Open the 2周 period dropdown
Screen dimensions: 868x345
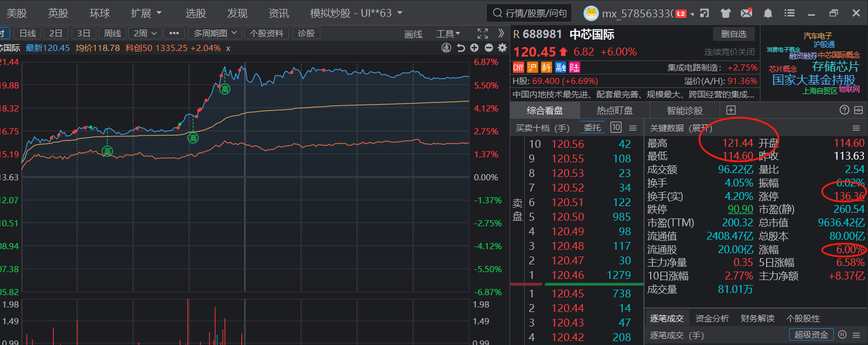pos(146,34)
